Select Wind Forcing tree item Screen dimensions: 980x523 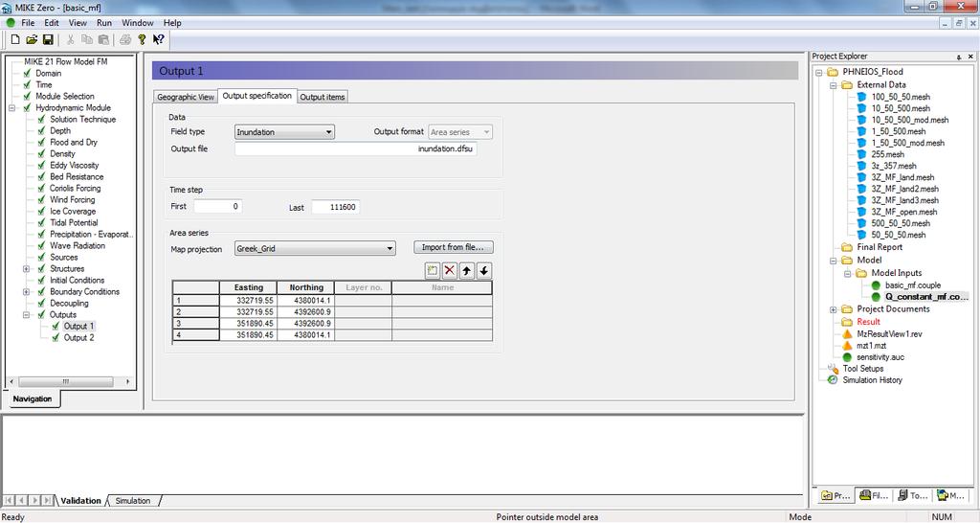[73, 199]
